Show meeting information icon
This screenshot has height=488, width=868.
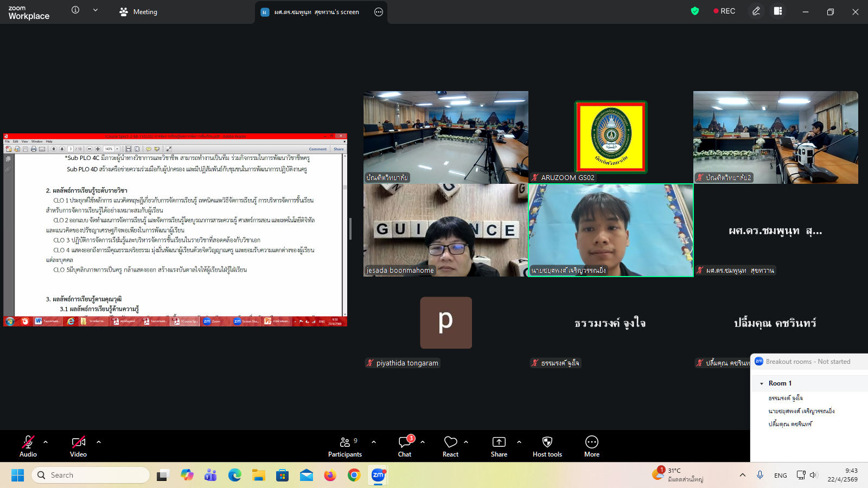tap(75, 10)
